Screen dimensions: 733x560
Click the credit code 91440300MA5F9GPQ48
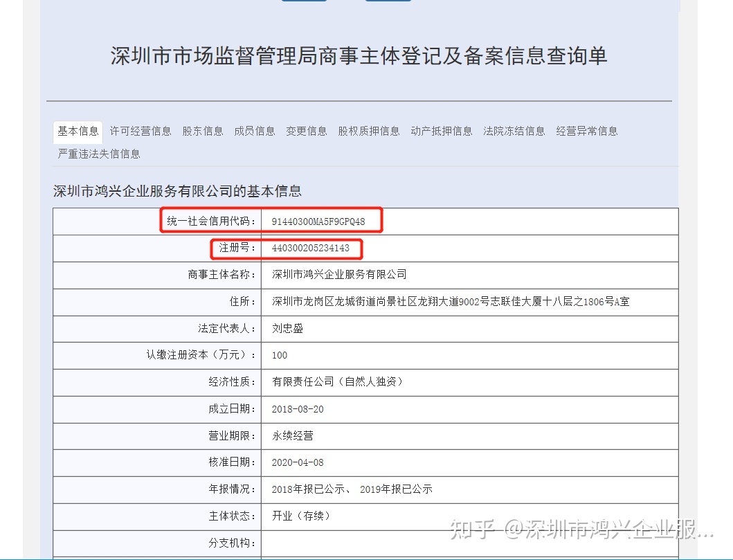point(318,222)
